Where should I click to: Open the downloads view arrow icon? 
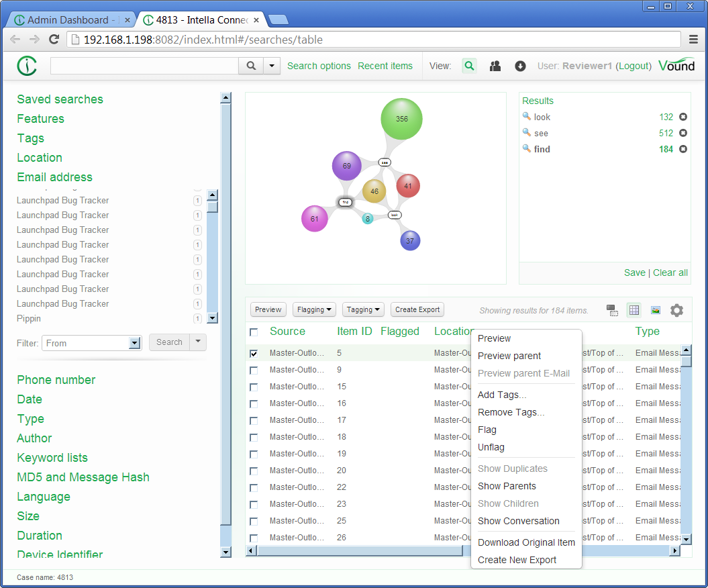[520, 66]
